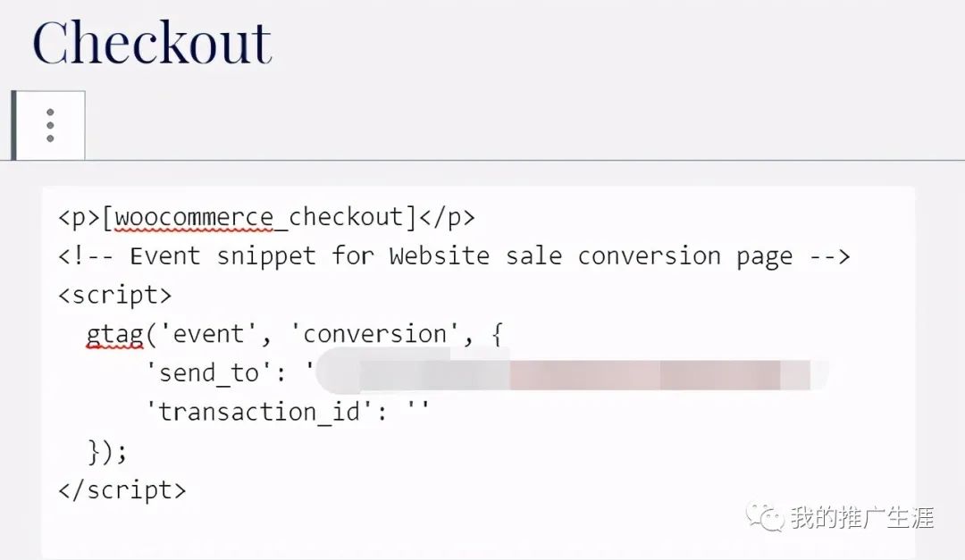Click the closing </script> tag

point(122,489)
